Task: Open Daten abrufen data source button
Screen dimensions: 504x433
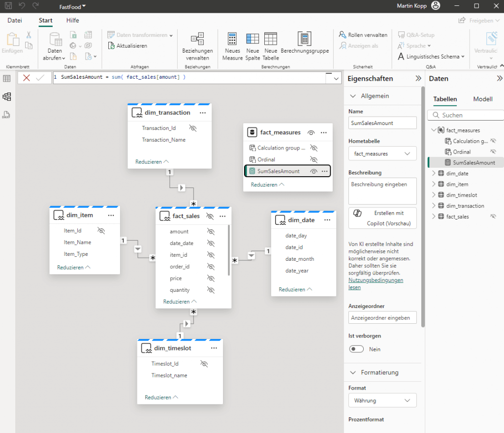Action: click(x=54, y=47)
